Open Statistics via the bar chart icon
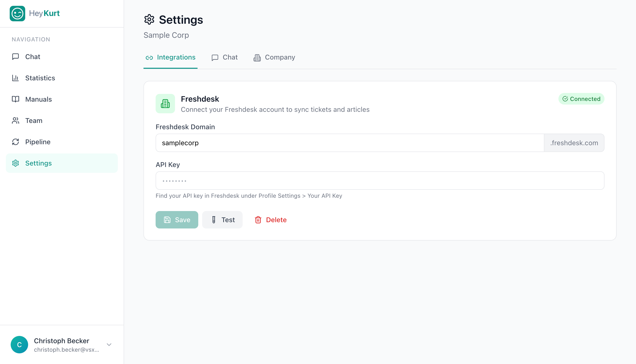This screenshot has height=364, width=636. coord(16,78)
